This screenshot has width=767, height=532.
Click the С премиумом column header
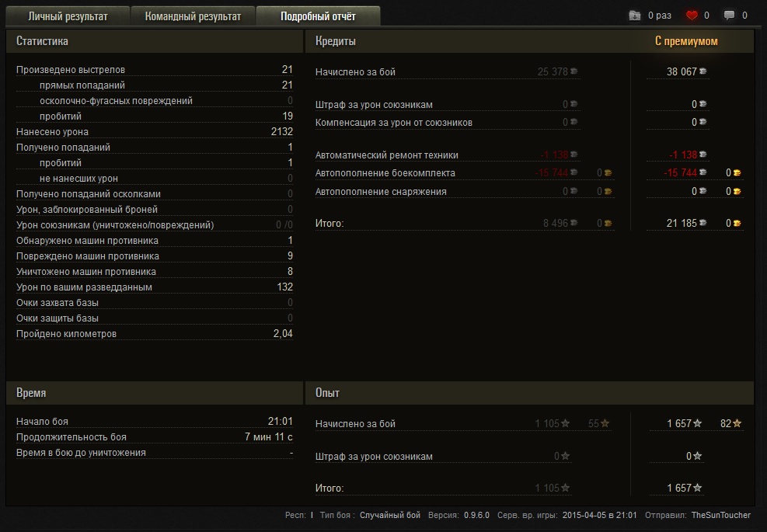(686, 41)
